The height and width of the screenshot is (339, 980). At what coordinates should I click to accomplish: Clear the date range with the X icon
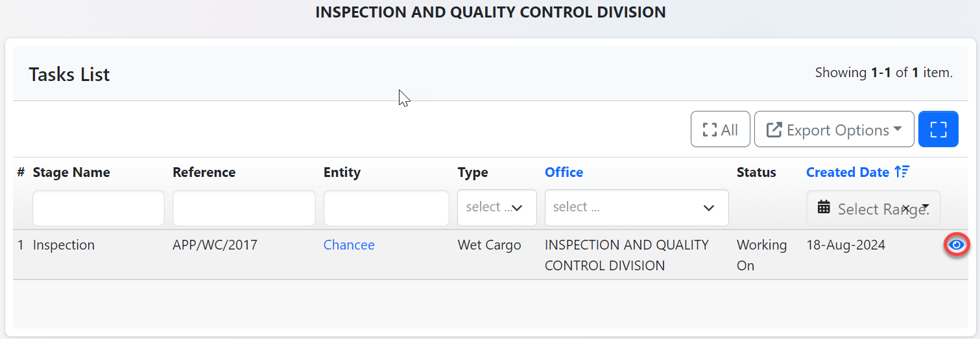click(906, 208)
